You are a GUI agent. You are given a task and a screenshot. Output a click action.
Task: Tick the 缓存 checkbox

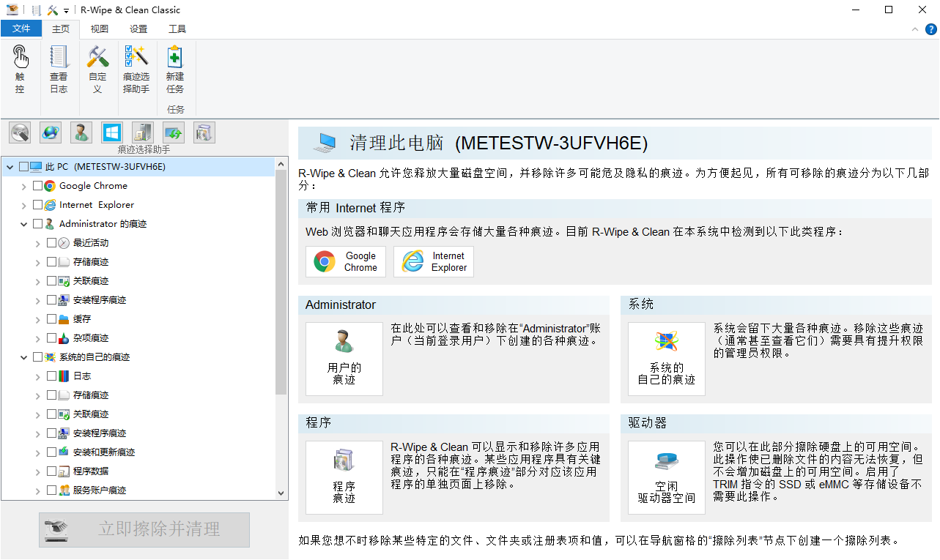[x=51, y=319]
